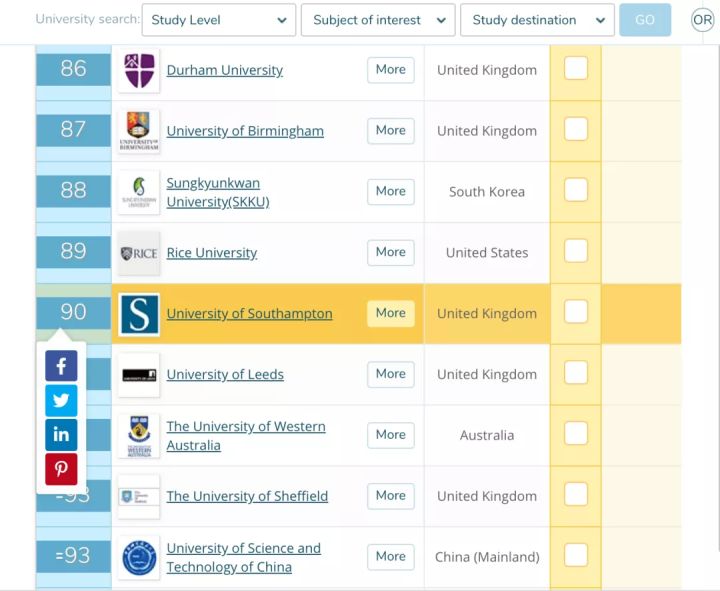
Task: Click University of Southampton S logo
Action: [139, 314]
